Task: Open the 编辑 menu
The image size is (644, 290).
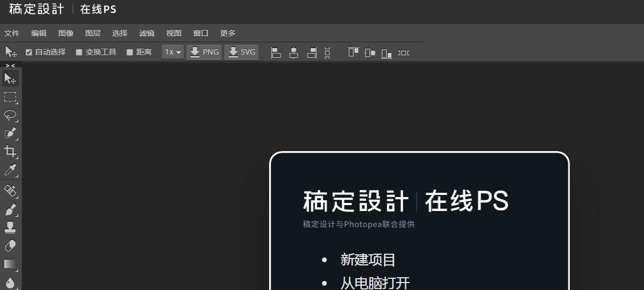Action: click(x=39, y=33)
